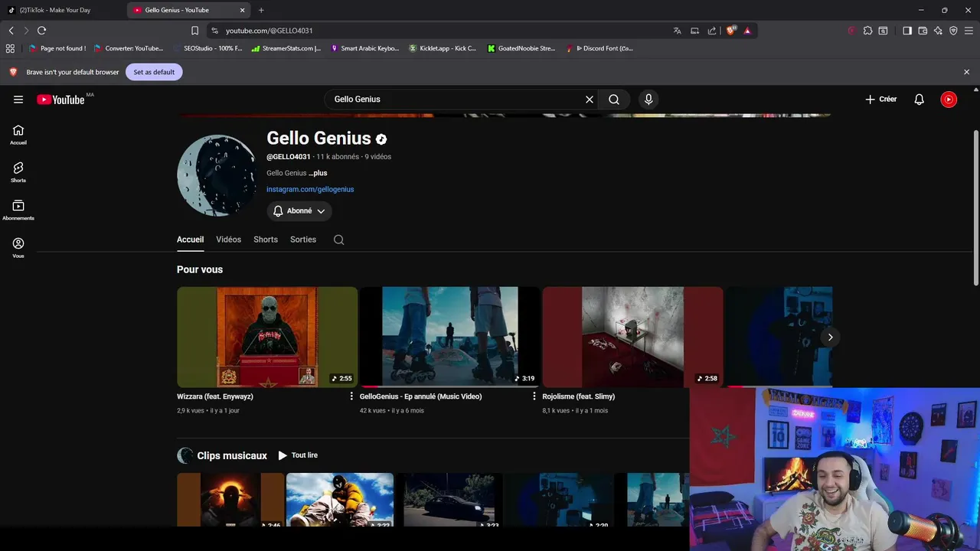
Task: Click the magnifier search button
Action: [x=614, y=99]
